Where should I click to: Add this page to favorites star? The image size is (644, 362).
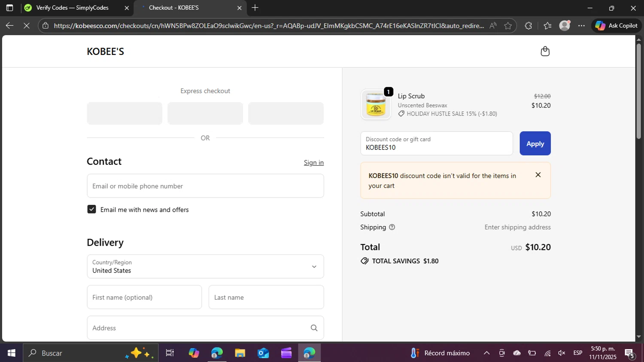coord(508,26)
